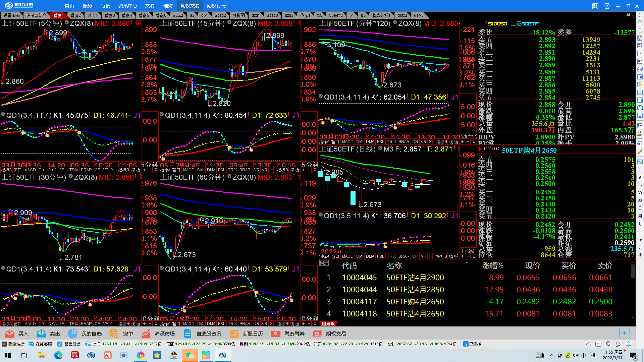The image size is (644, 362).
Task: Open settings gear in title bar
Action: (x=607, y=6)
